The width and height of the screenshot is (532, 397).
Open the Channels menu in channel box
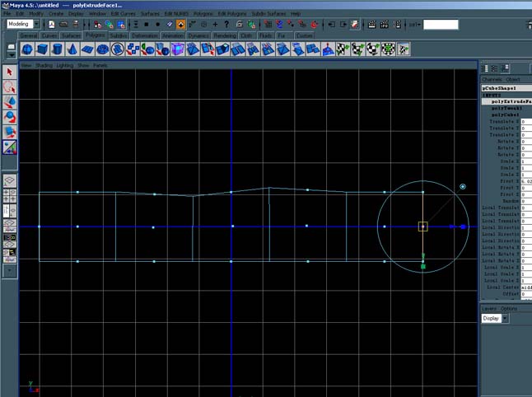[x=492, y=79]
